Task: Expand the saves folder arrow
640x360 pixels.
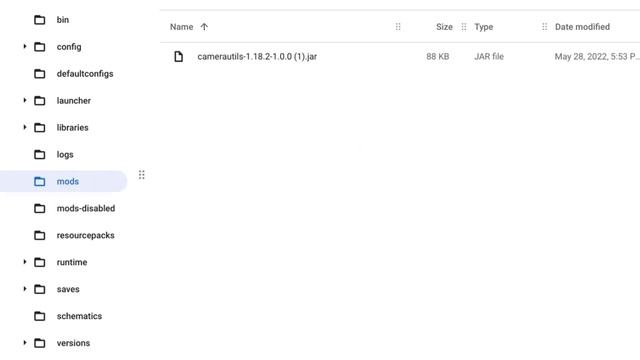Action: pos(24,289)
